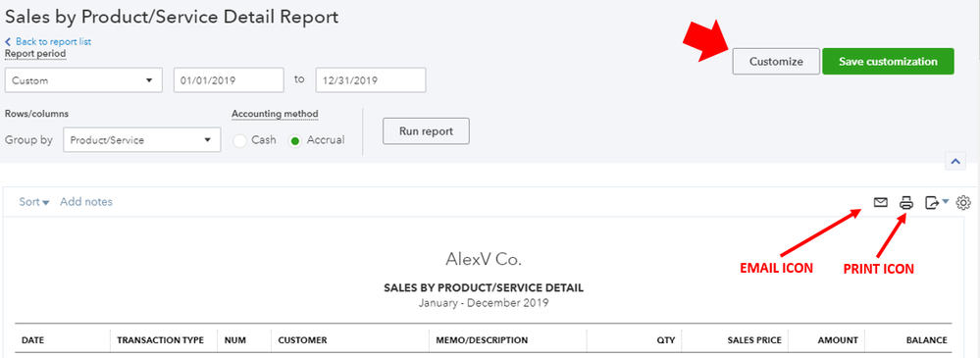The width and height of the screenshot is (980, 358).
Task: Open the Group by Product/Service dropdown
Action: click(x=142, y=140)
